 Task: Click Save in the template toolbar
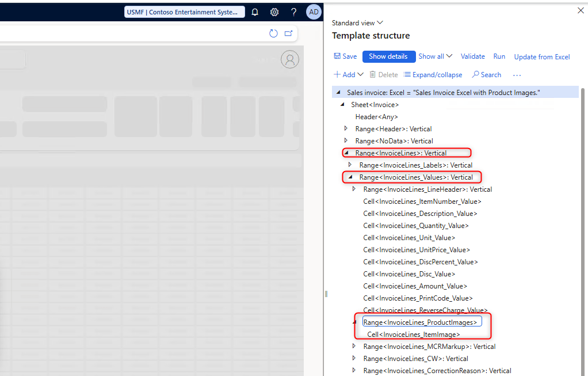(x=345, y=56)
